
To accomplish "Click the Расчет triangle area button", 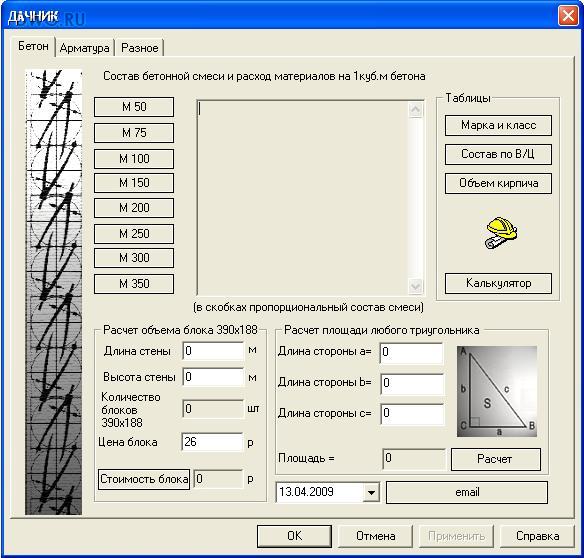I will (496, 459).
